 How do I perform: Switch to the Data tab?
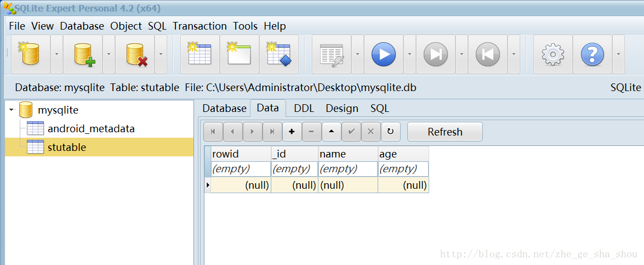click(268, 108)
